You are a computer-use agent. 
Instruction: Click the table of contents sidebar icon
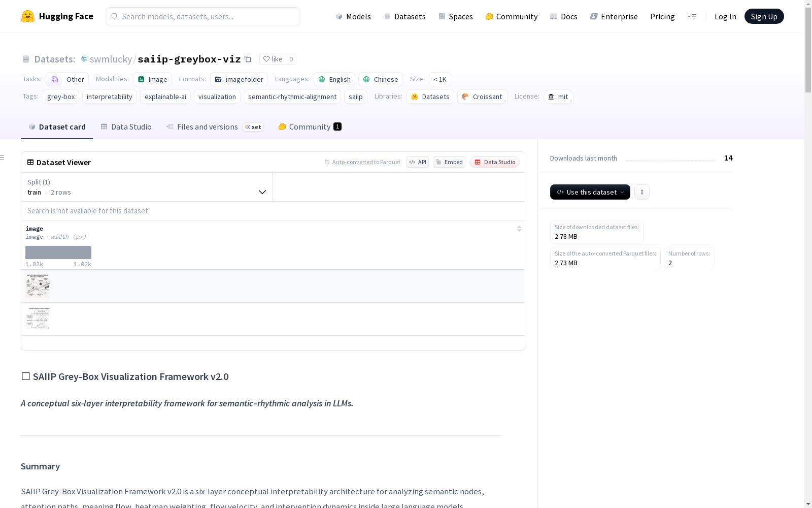tap(3, 157)
